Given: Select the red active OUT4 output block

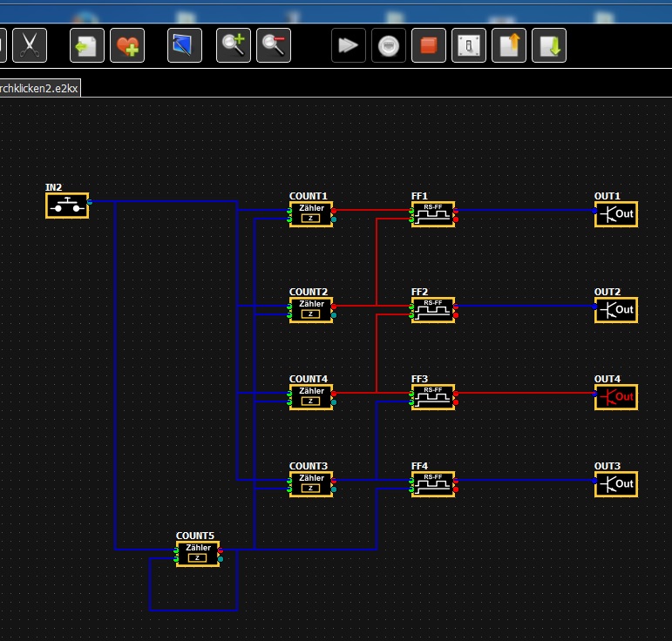Looking at the screenshot, I should click(x=616, y=397).
